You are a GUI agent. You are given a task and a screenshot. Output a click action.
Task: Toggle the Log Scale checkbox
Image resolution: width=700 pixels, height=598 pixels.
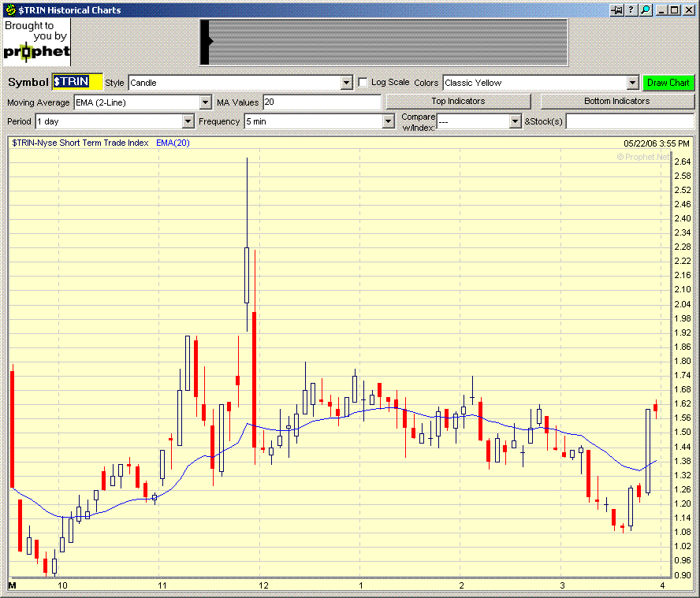363,83
